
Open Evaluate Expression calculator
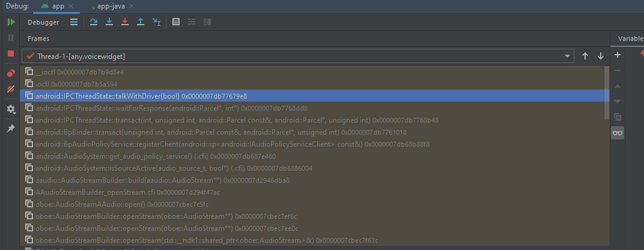pos(176,22)
